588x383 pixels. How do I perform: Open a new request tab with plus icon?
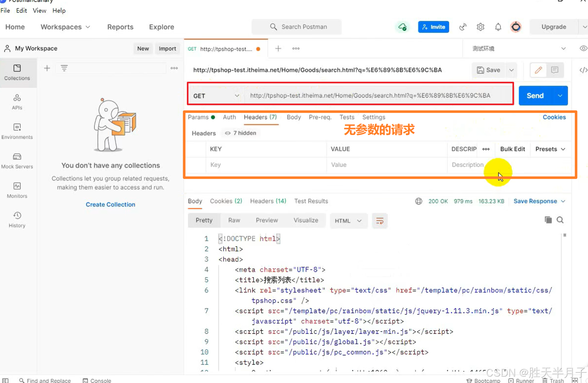coord(278,48)
